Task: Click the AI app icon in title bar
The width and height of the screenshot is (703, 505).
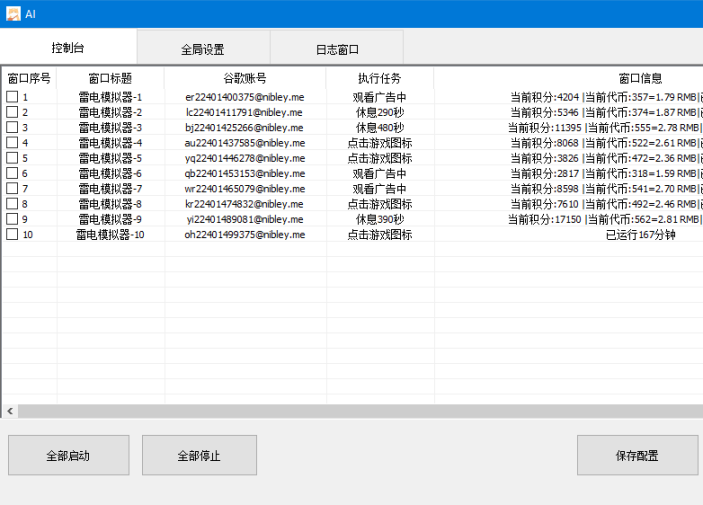Action: (x=13, y=14)
